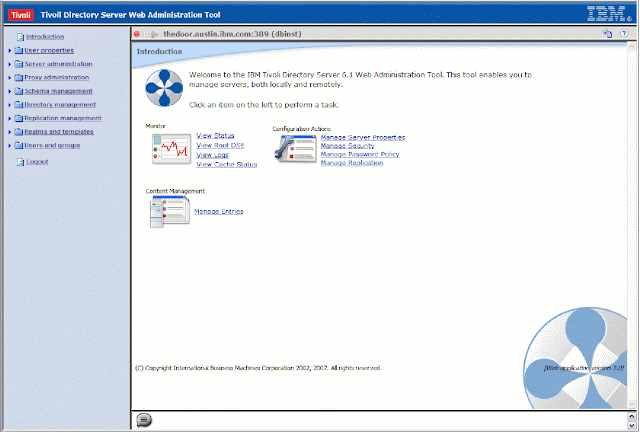Screen dimensions: 640x432
Task: Click the Monitor heading text
Action: 156,126
